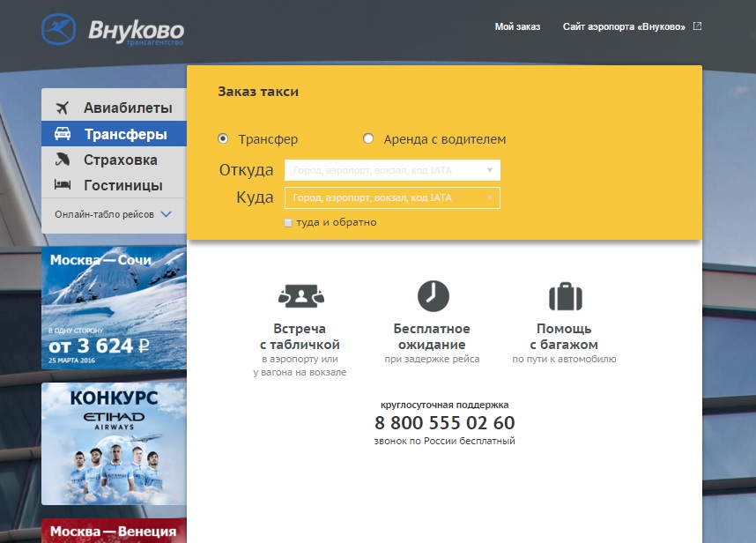Click the car icon beside Трансферы
Screen dimensions: 756x543
point(63,134)
